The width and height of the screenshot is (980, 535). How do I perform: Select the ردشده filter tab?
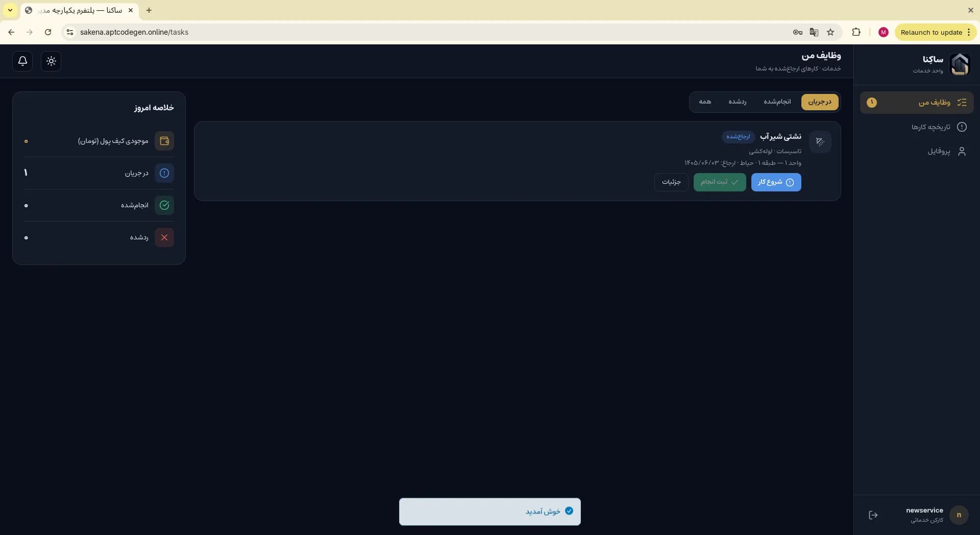738,102
